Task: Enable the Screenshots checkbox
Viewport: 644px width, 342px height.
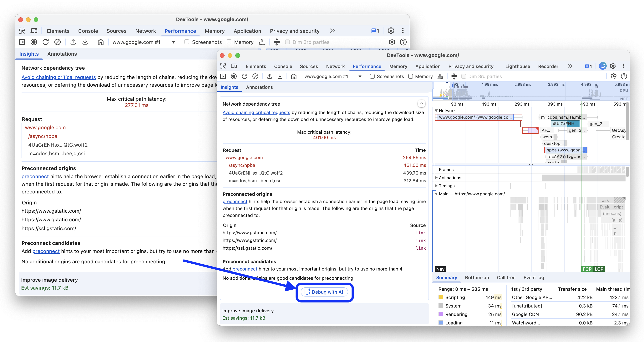Action: (372, 76)
